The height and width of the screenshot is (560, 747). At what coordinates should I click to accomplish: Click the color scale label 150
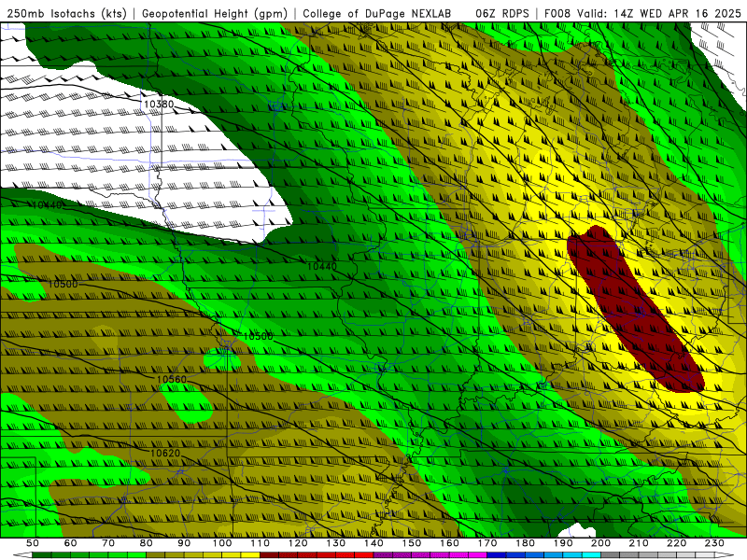click(x=412, y=543)
